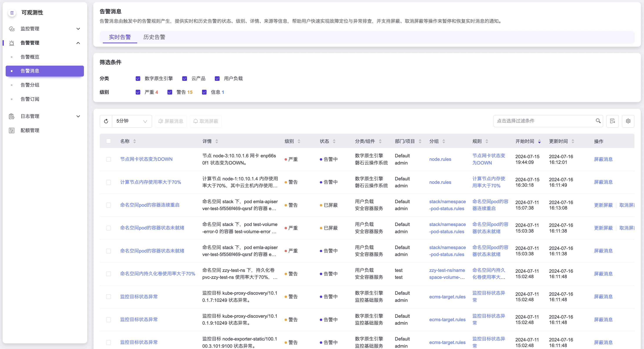
Task: Click the refresh icon in the toolbar
Action: pyautogui.click(x=106, y=121)
